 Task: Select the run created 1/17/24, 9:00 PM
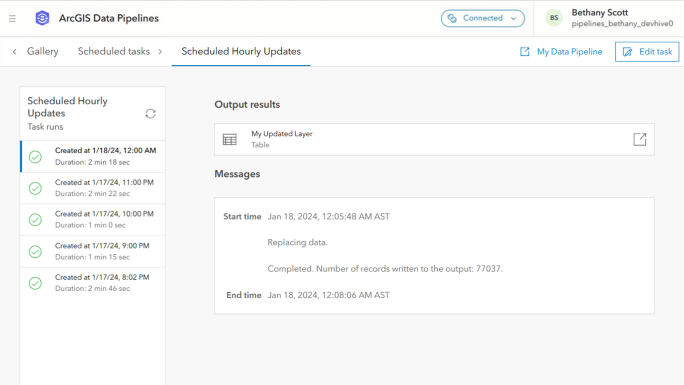93,252
